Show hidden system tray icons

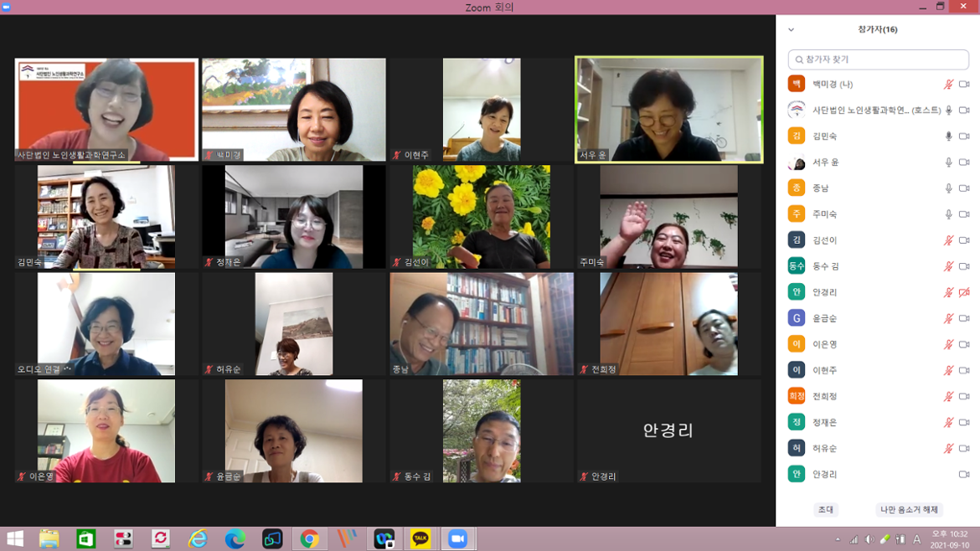pos(838,539)
